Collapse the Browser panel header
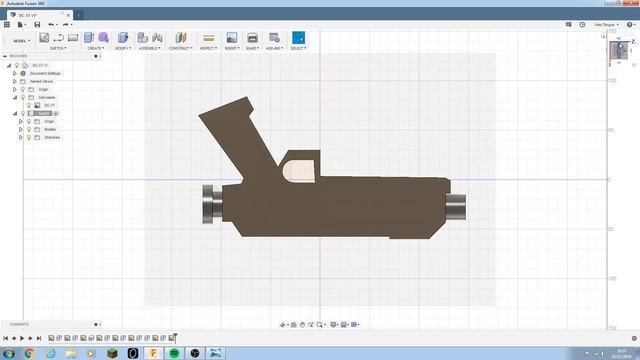The width and height of the screenshot is (640, 360). tap(5, 56)
